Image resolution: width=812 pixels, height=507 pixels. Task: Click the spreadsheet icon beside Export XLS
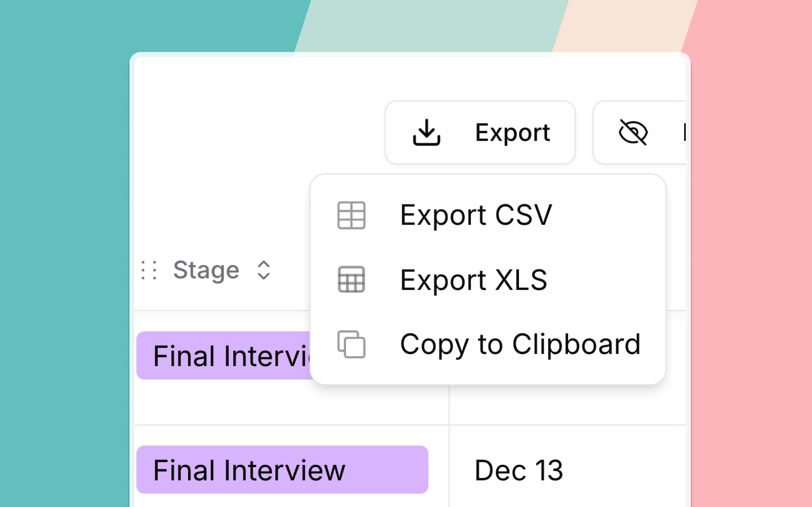[x=351, y=280]
